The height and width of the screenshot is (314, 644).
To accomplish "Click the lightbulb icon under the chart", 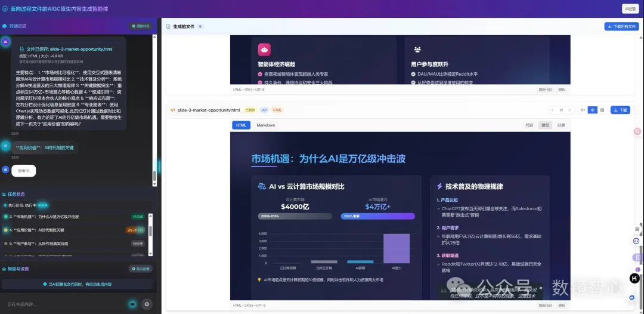I will (259, 279).
